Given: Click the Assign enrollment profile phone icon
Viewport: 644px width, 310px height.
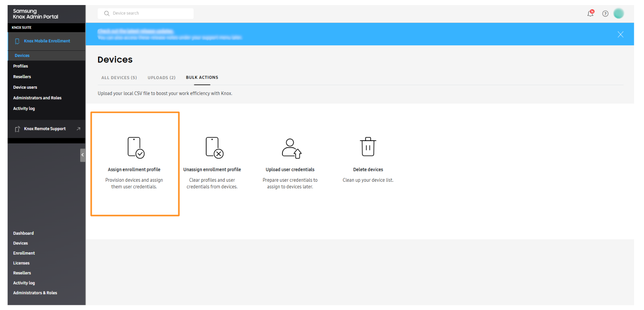Looking at the screenshot, I should pos(136,148).
